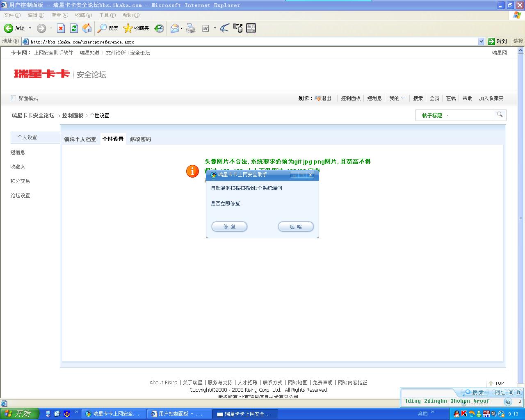Go to the Home page icon
The width and height of the screenshot is (525, 420).
point(87,28)
